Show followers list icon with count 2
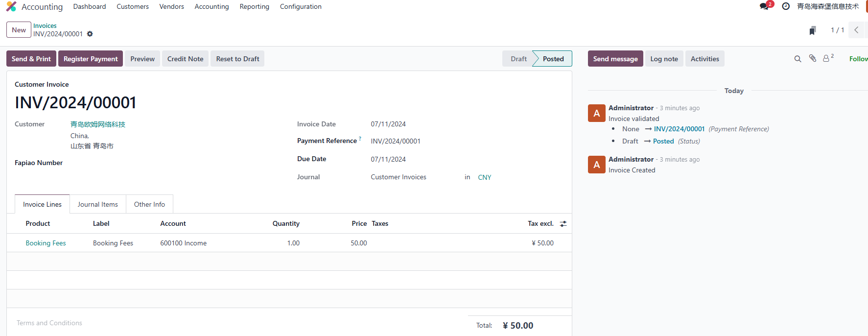 tap(828, 58)
